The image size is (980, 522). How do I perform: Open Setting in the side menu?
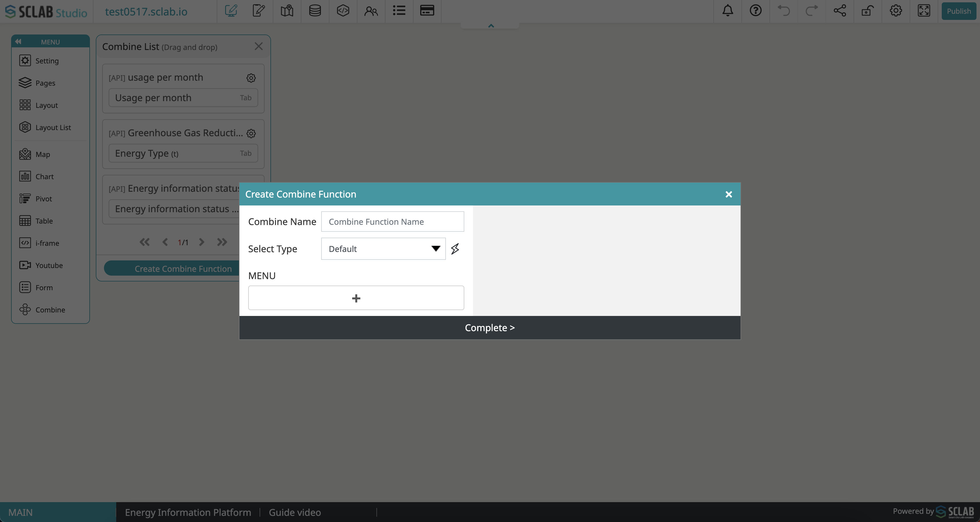tap(50, 61)
